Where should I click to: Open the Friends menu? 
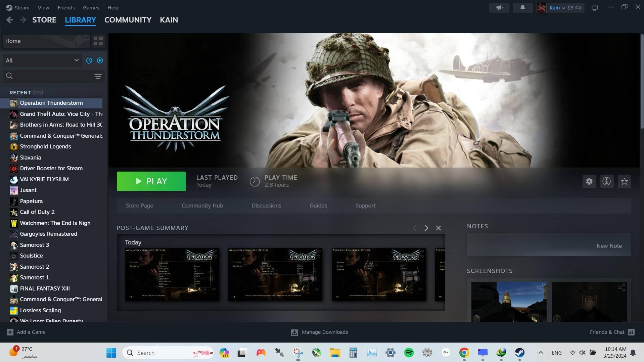click(x=66, y=8)
